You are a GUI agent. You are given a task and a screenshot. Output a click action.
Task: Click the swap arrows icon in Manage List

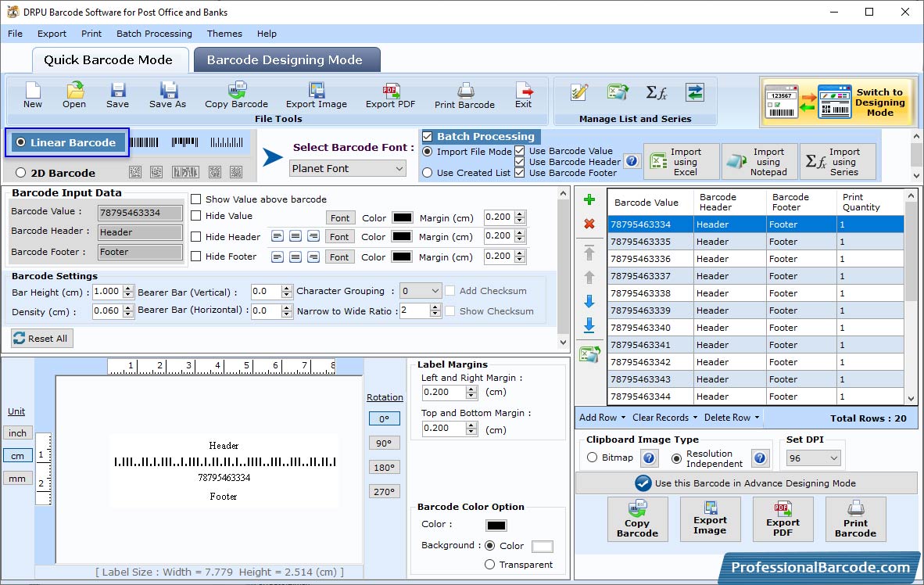pyautogui.click(x=695, y=92)
